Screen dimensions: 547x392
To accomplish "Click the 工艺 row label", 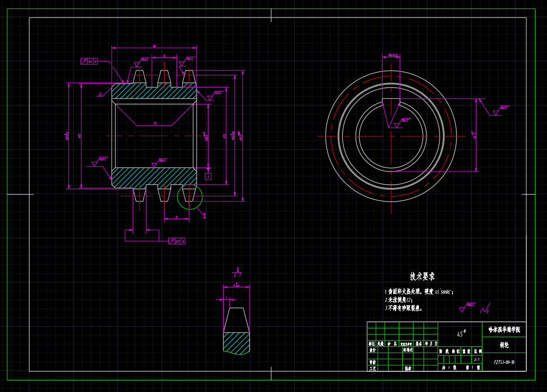I will (x=372, y=368).
